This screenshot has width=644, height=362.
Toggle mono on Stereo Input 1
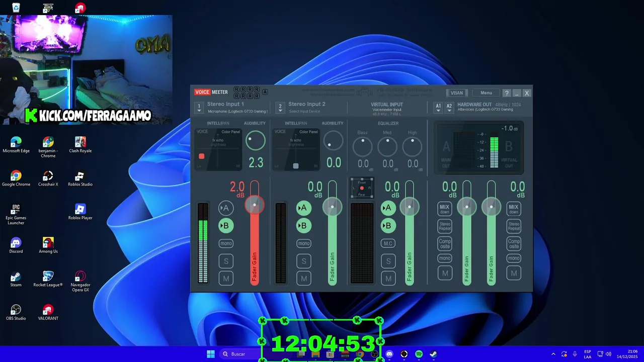pos(226,243)
